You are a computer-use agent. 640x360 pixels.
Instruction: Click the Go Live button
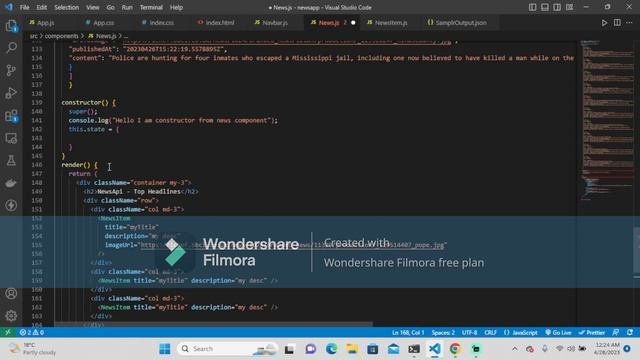click(558, 332)
